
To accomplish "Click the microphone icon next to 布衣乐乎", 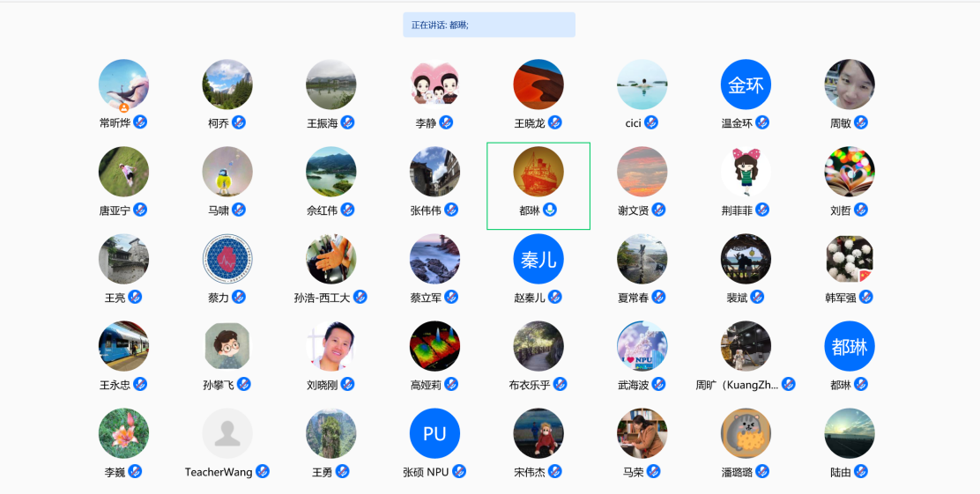I will coord(561,384).
